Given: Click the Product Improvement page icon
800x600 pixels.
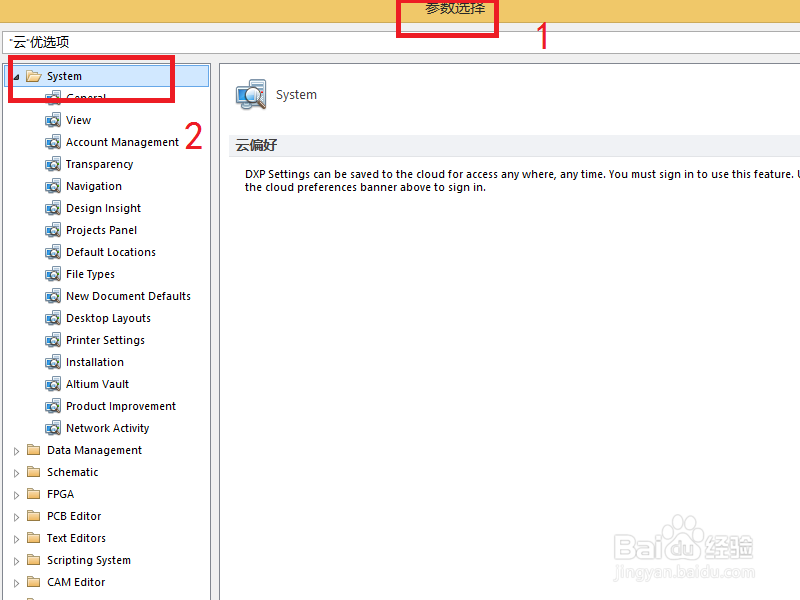Looking at the screenshot, I should pos(53,406).
